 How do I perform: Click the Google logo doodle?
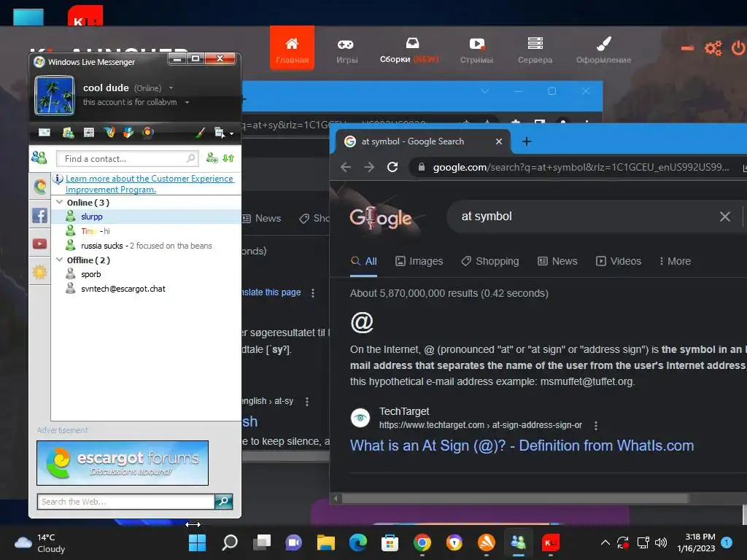(x=381, y=217)
